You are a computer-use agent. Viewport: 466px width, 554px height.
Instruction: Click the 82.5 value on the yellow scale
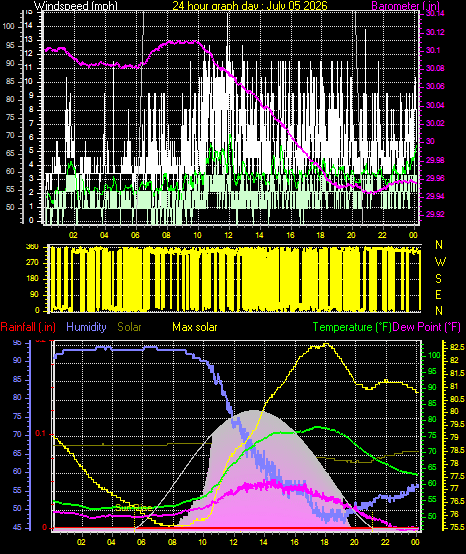(457, 348)
